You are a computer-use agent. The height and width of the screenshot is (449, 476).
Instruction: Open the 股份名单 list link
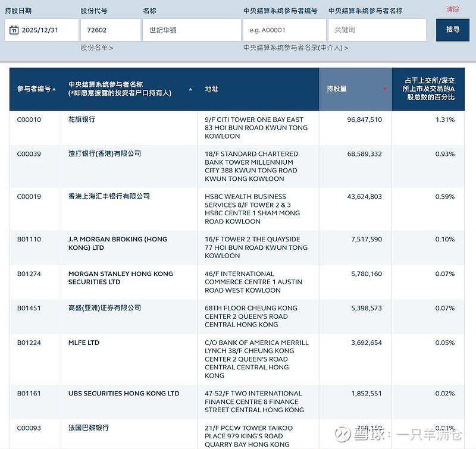[x=96, y=48]
